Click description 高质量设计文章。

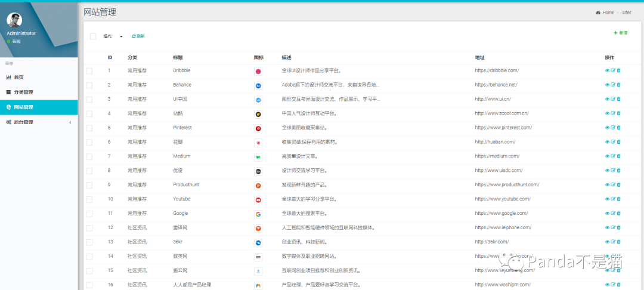300,156
